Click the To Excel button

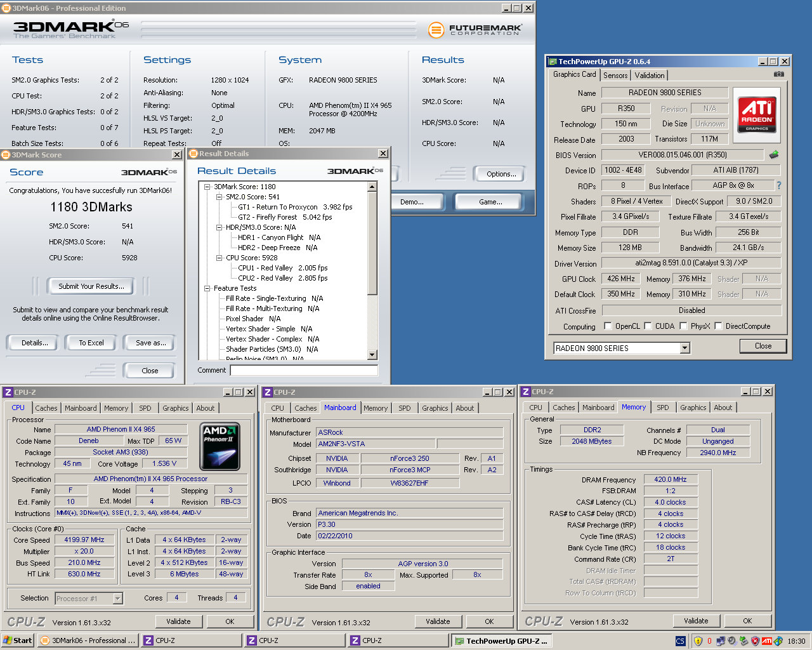[91, 343]
